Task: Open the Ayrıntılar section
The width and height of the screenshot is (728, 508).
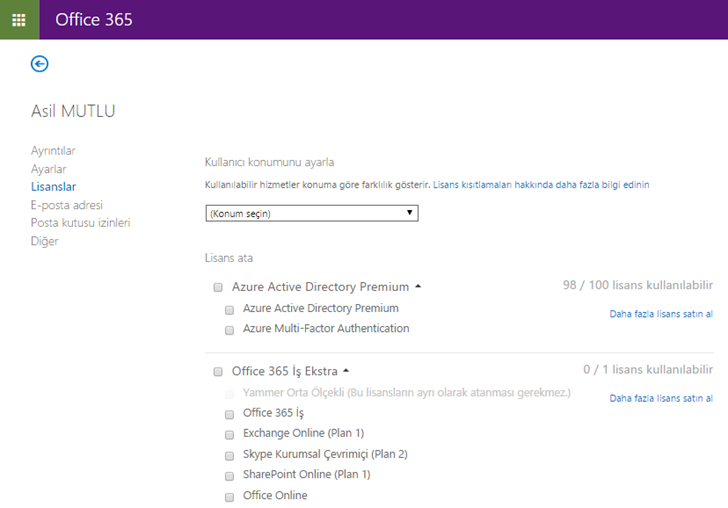Action: pos(53,150)
